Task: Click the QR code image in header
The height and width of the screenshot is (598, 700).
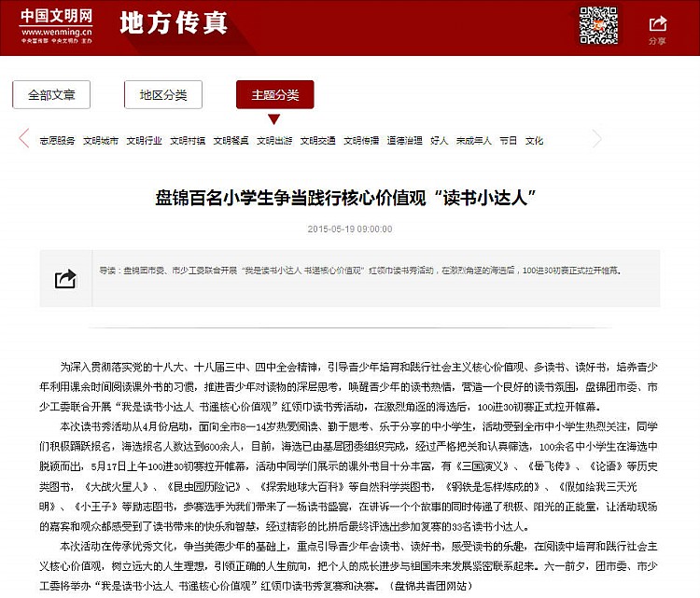Action: (598, 25)
